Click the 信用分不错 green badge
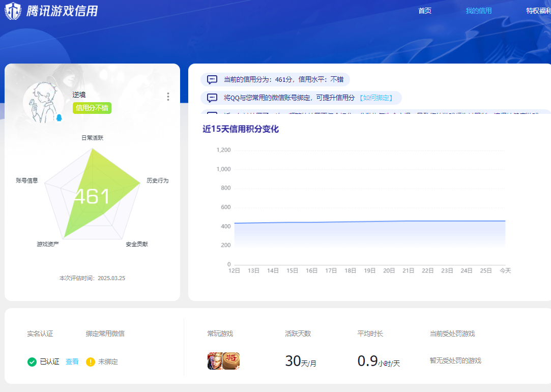Screen dimensions: 551x392 92,108
